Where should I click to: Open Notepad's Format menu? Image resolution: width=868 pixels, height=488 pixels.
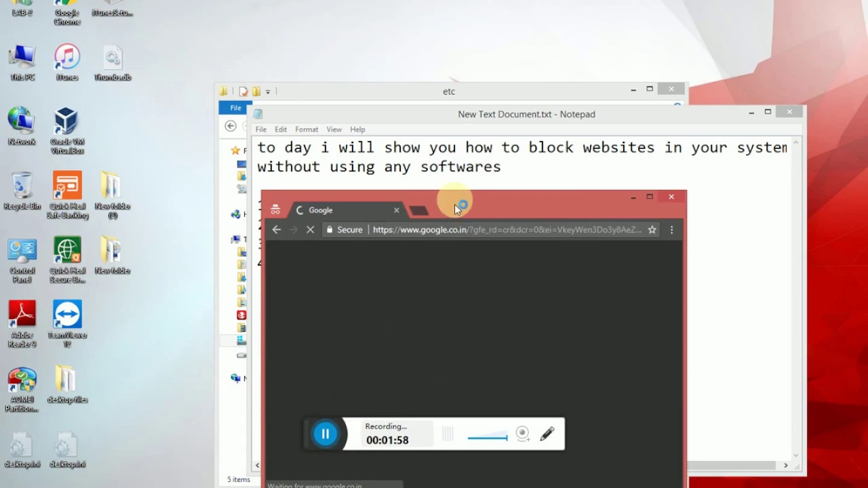coord(307,129)
